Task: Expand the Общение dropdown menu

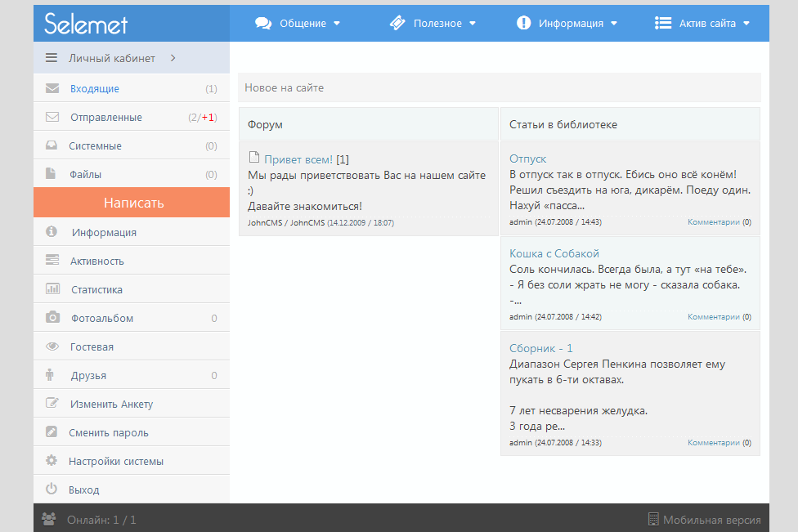Action: pos(298,24)
